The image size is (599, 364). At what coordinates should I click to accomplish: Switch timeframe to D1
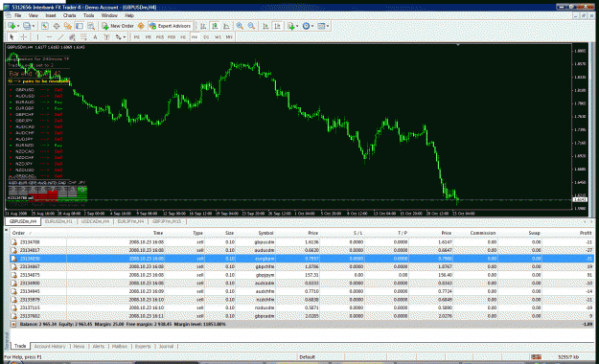tap(206, 37)
